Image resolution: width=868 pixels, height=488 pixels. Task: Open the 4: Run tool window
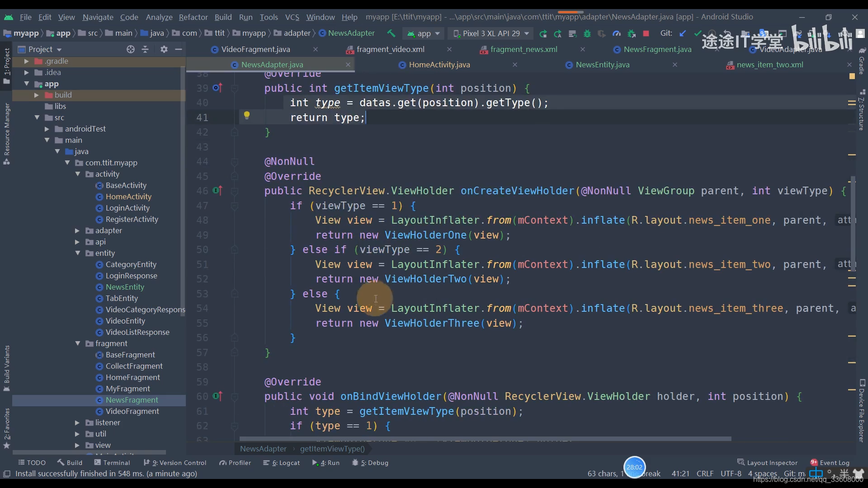325,463
